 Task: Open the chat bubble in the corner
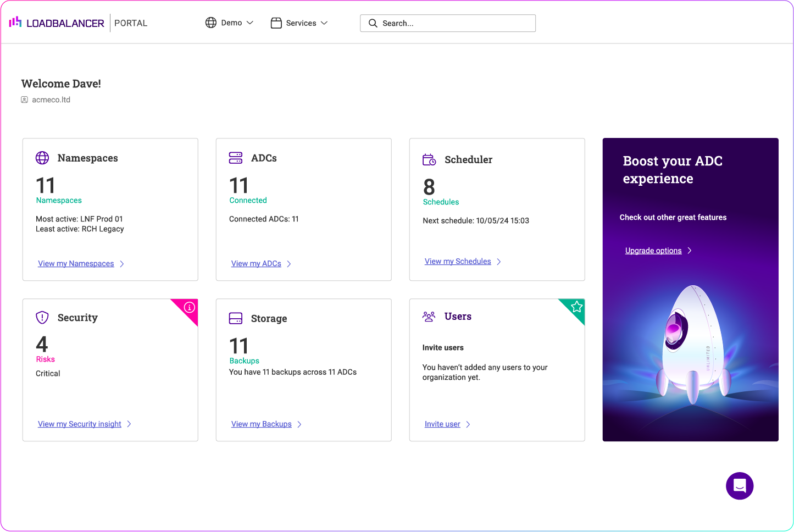click(x=740, y=486)
